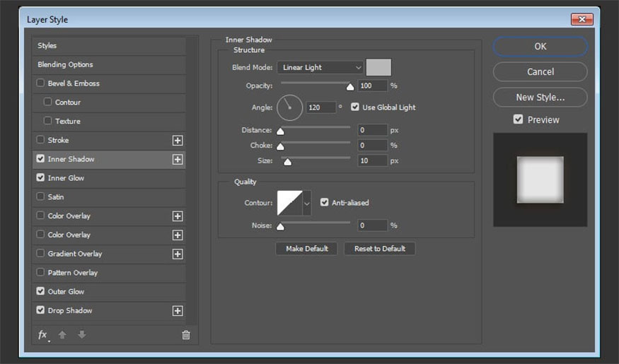Open the fx effects menu icon
619x364 pixels.
[x=42, y=335]
